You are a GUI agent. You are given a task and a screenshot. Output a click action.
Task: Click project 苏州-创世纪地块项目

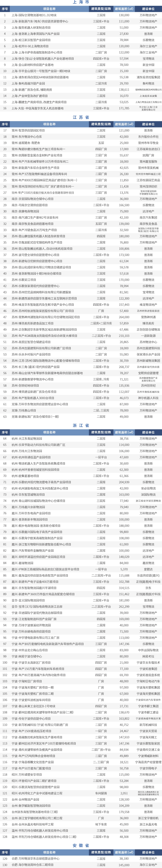coord(25,385)
